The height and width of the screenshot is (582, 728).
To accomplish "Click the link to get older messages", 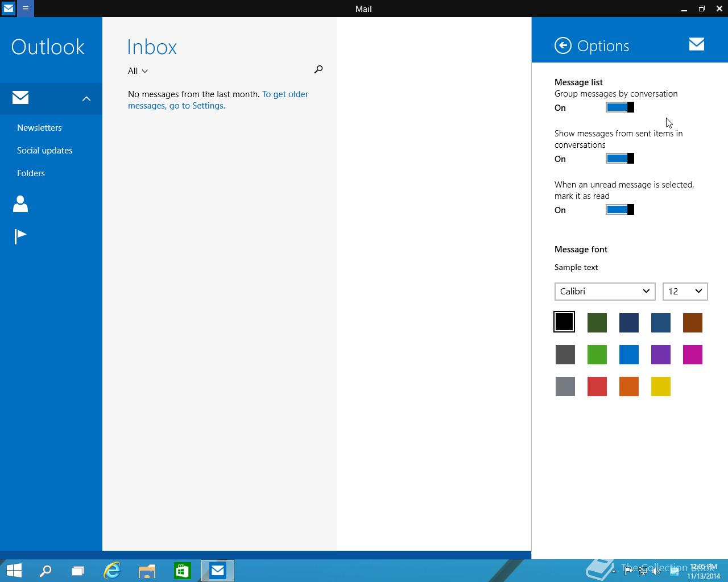I will (218, 100).
